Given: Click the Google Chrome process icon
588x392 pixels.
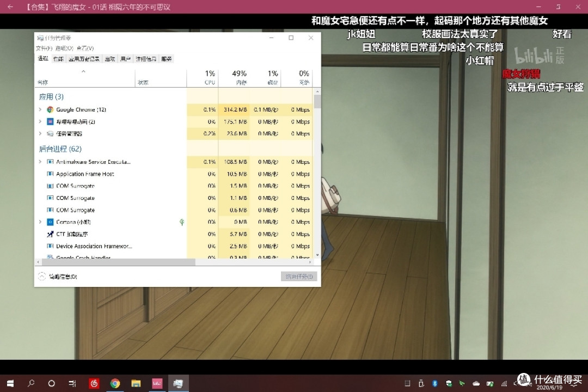Looking at the screenshot, I should tap(50, 109).
